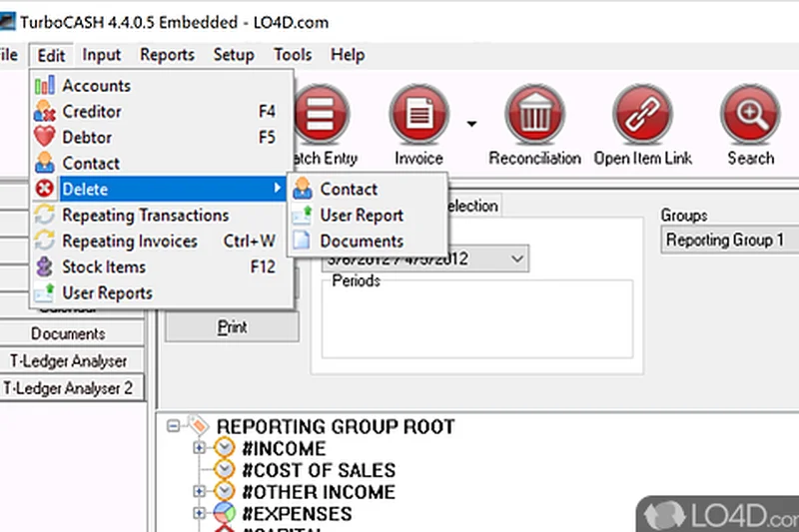Screen dimensions: 799x532
Task: Open Stock Items from the Edit menu
Action: [x=104, y=267]
